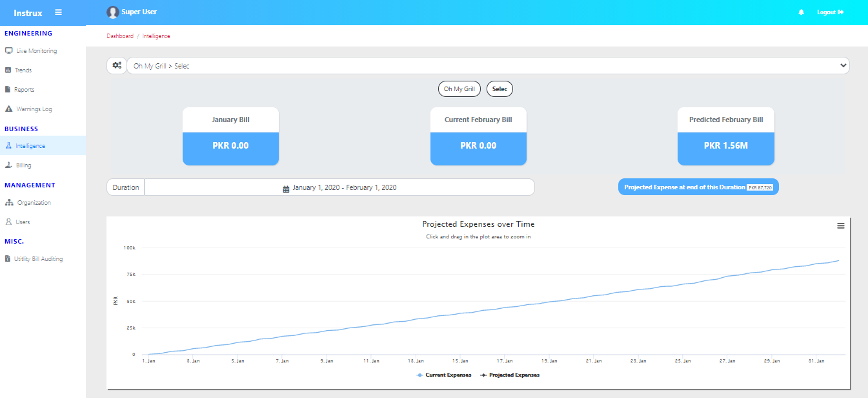The height and width of the screenshot is (398, 868).
Task: Open the Duration date range picker
Action: click(339, 187)
